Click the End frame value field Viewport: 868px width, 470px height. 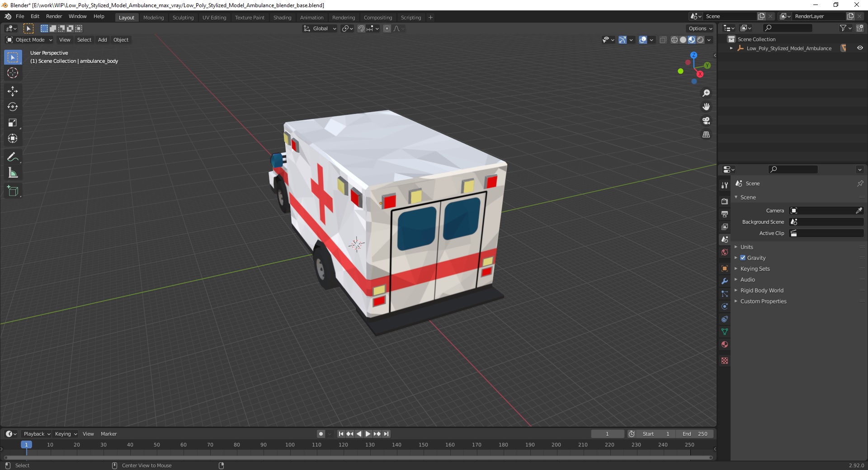coord(695,434)
